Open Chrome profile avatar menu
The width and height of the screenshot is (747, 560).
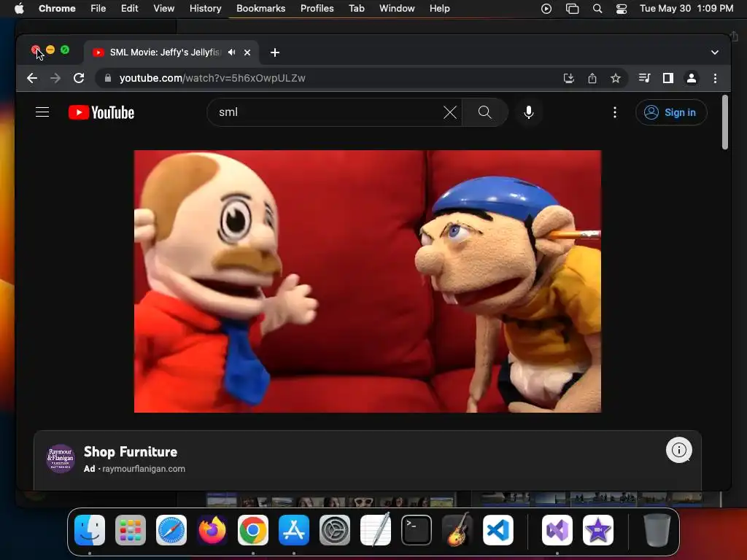(692, 78)
